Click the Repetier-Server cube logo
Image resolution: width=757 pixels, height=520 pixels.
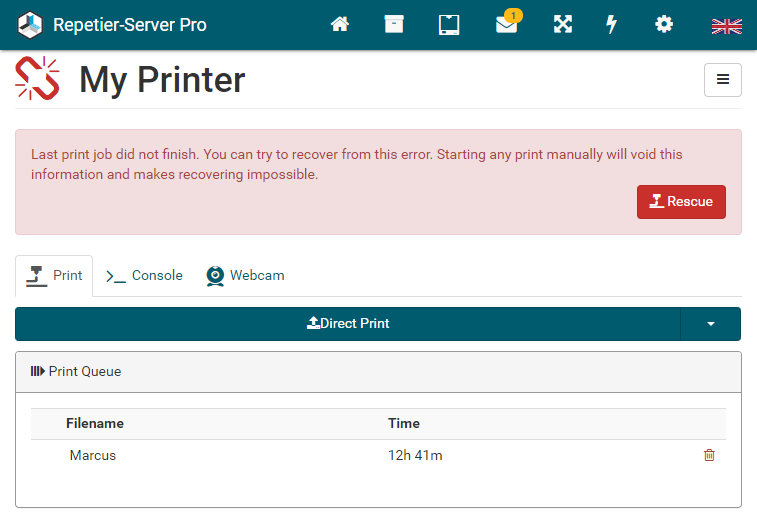coord(31,25)
